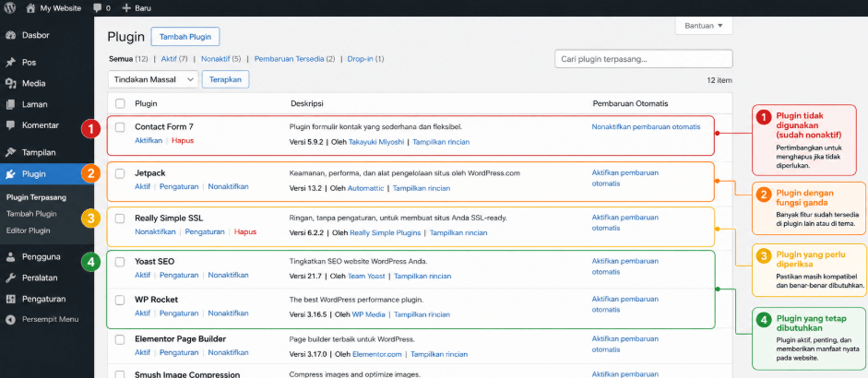Show Drop-in (1) plugins
Viewport: 868px width, 378px height.
[x=365, y=59]
